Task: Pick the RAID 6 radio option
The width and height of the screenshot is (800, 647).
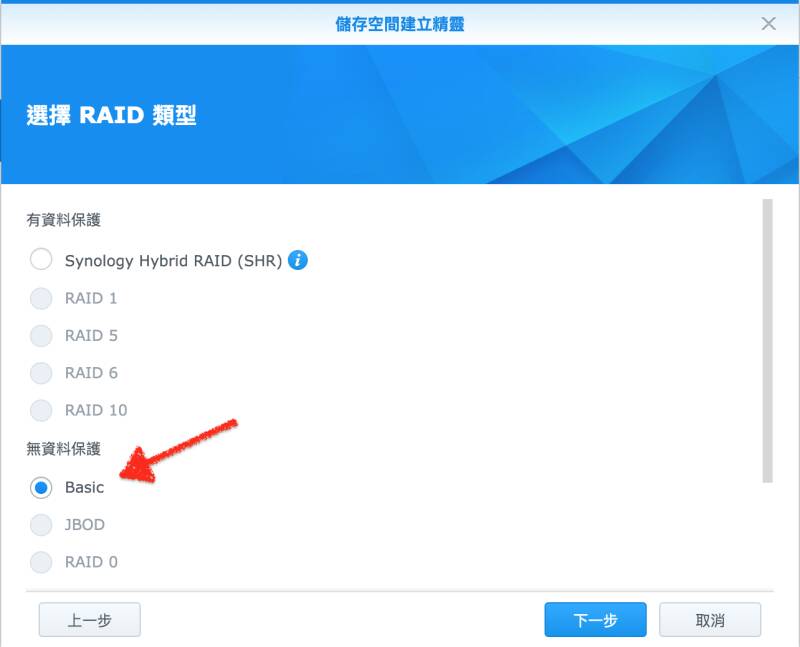Action: [41, 373]
